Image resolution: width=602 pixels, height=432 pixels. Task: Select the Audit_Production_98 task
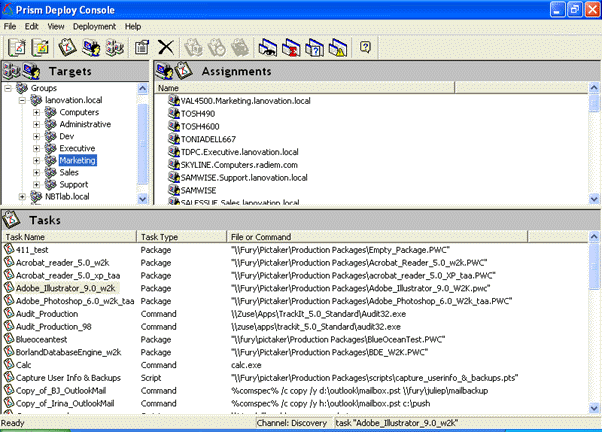click(x=53, y=326)
